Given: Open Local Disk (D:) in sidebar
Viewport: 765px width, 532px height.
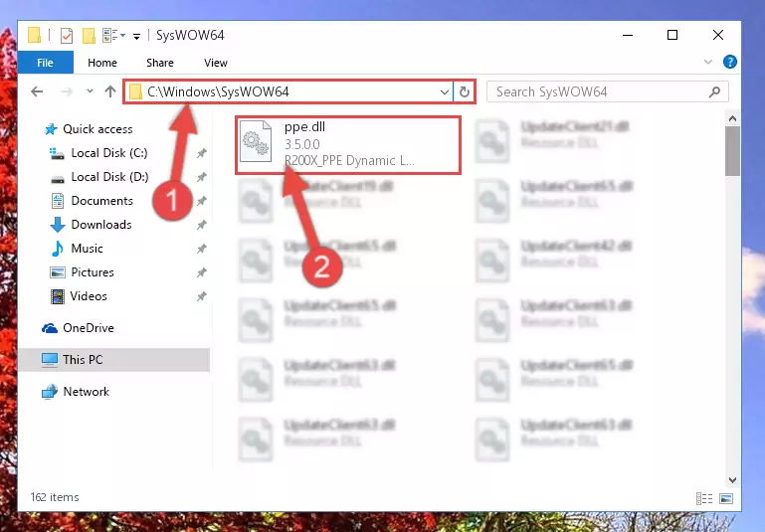Looking at the screenshot, I should (x=109, y=177).
